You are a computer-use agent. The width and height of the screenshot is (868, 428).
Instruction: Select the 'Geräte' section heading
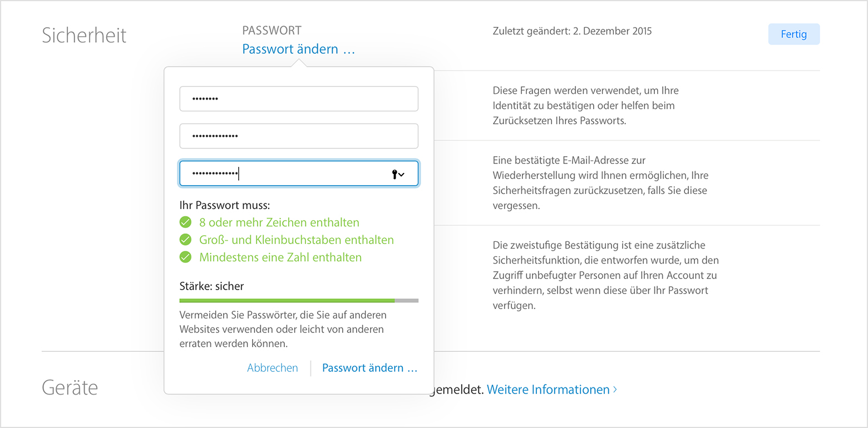[x=70, y=387]
